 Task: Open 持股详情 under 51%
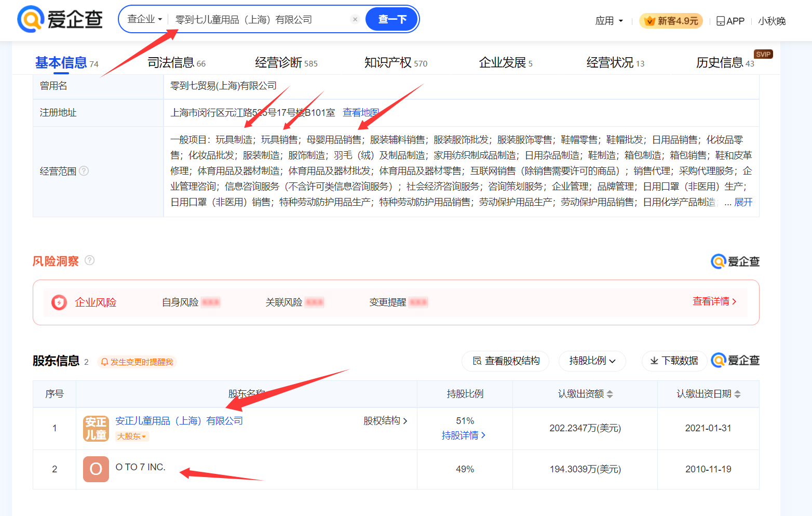coord(464,435)
